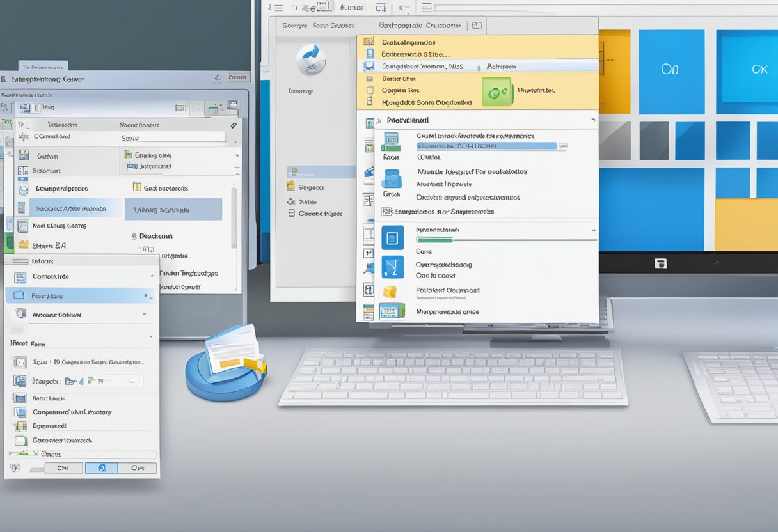Click the blue square document icon beside the progress bar
Viewport: 778px width, 532px height.
click(392, 237)
